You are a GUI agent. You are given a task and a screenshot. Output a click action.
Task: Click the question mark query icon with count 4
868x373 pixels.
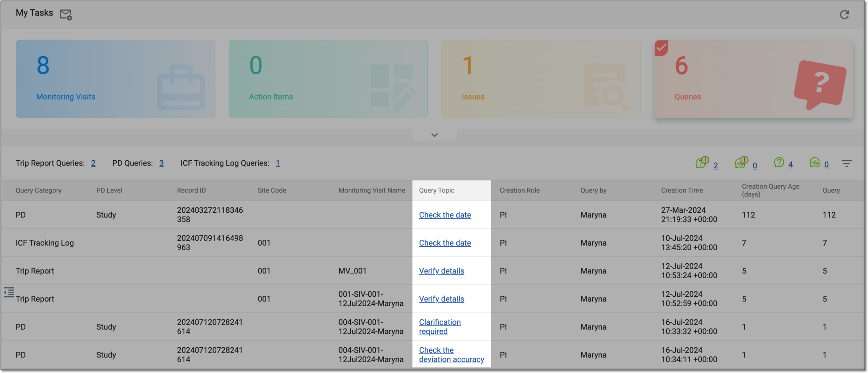tap(779, 162)
